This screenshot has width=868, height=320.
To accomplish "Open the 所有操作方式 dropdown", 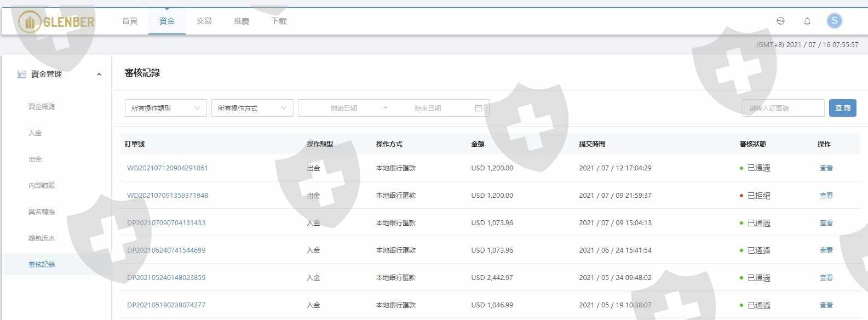I will tap(252, 108).
